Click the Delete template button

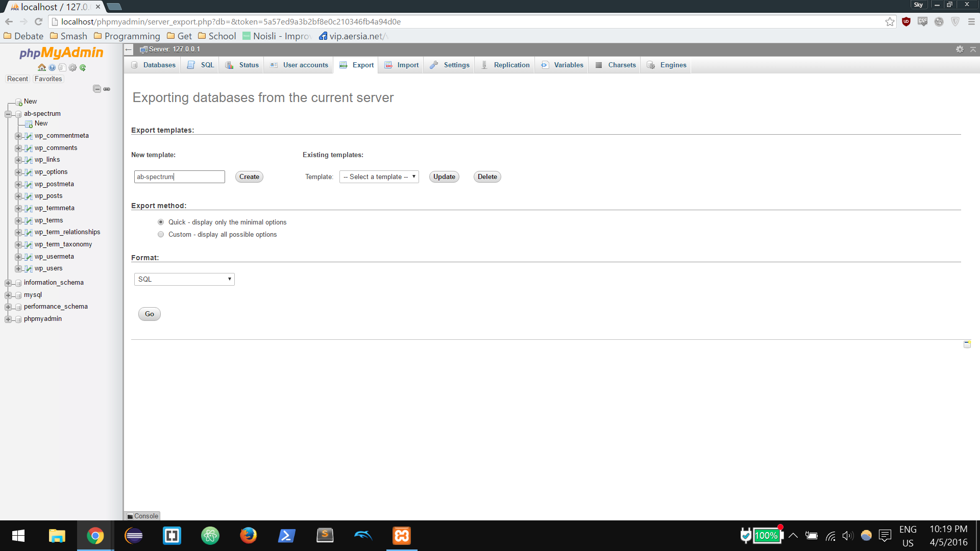(487, 177)
